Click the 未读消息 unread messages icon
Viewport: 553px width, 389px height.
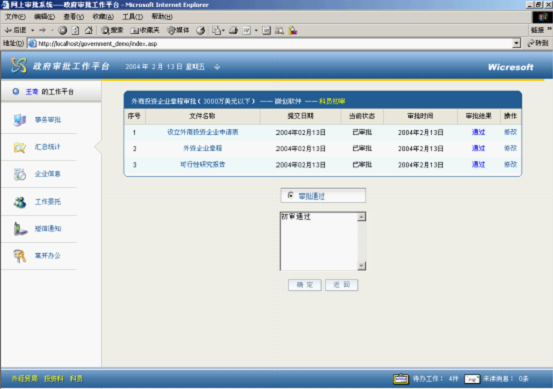(x=472, y=379)
